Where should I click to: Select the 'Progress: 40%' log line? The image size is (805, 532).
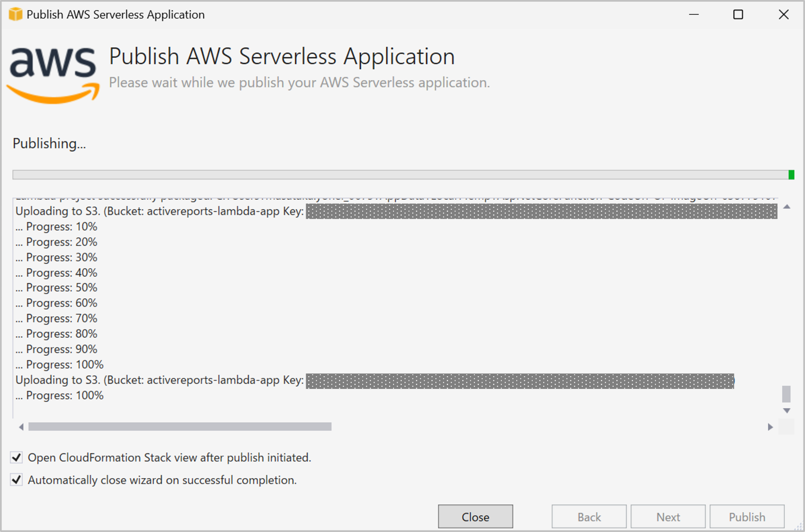pos(57,273)
